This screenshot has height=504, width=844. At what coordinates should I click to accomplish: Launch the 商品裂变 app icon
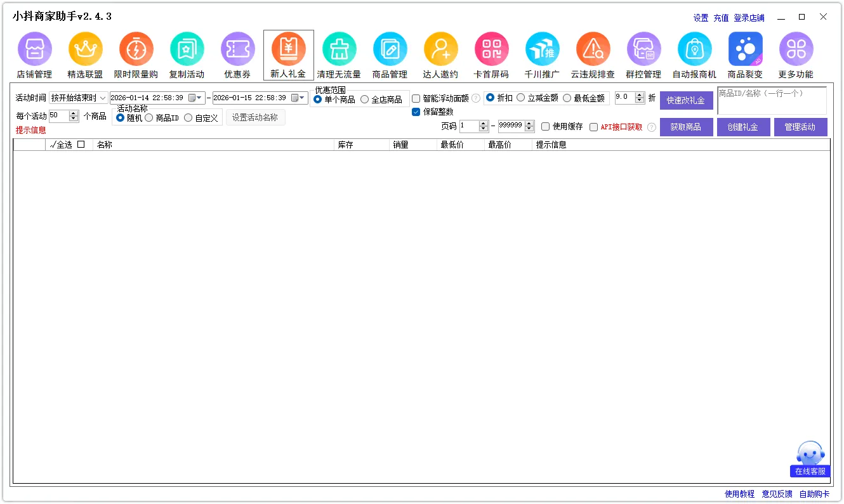(745, 49)
